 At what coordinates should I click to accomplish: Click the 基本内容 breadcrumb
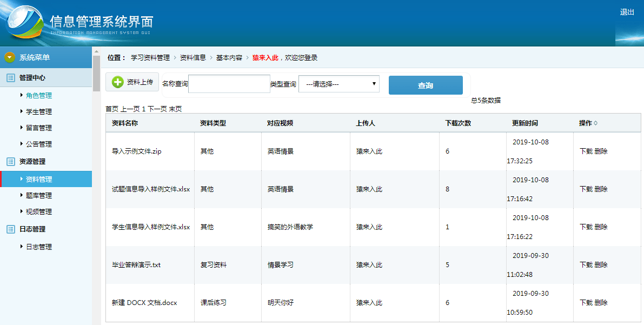[229, 57]
